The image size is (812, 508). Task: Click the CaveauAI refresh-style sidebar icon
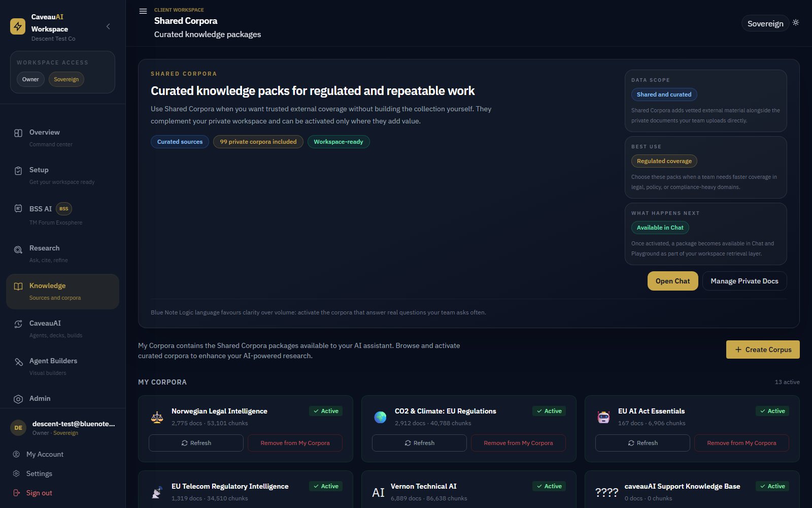click(18, 324)
